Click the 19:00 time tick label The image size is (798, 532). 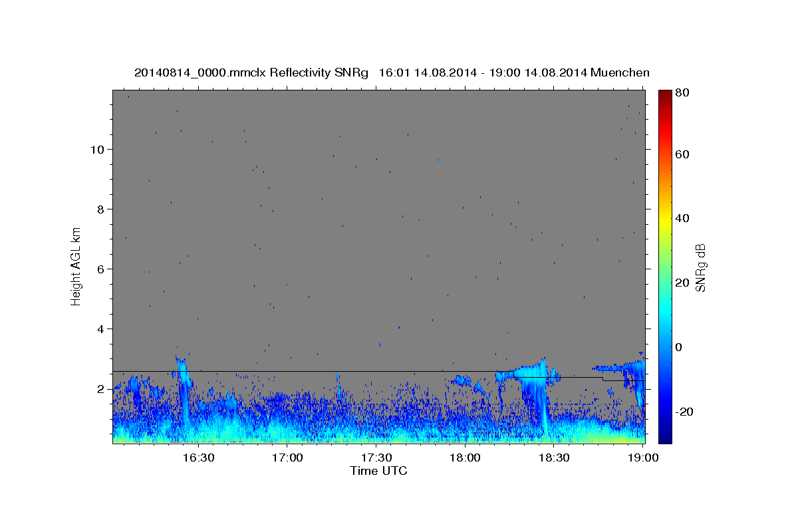click(x=642, y=458)
